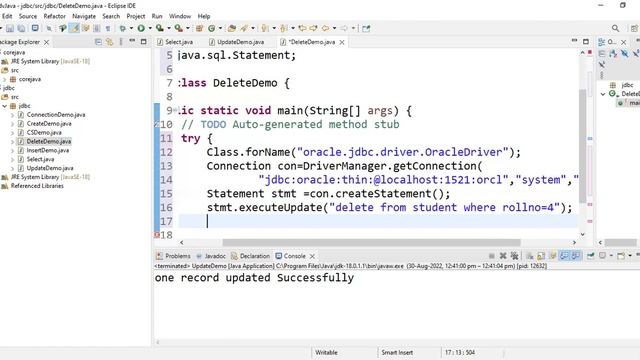Click the Back navigation arrow icon
Image resolution: width=640 pixels, height=360 pixels.
pyautogui.click(x=325, y=28)
